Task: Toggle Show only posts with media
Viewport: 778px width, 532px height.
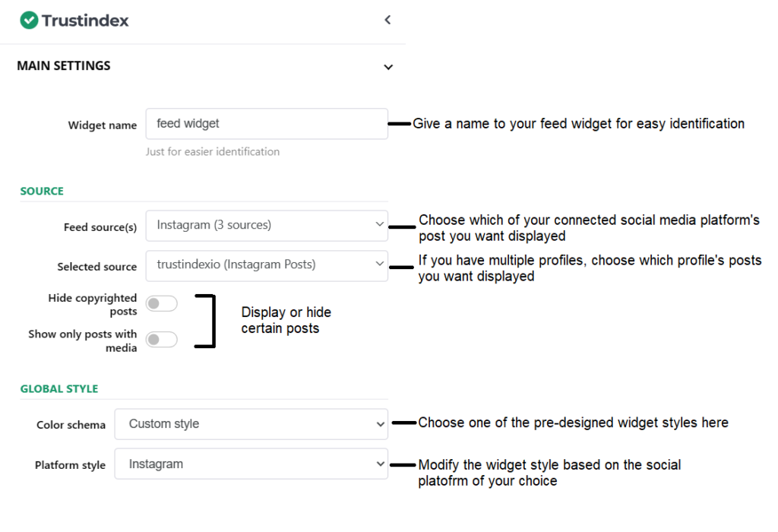Action: 161,340
